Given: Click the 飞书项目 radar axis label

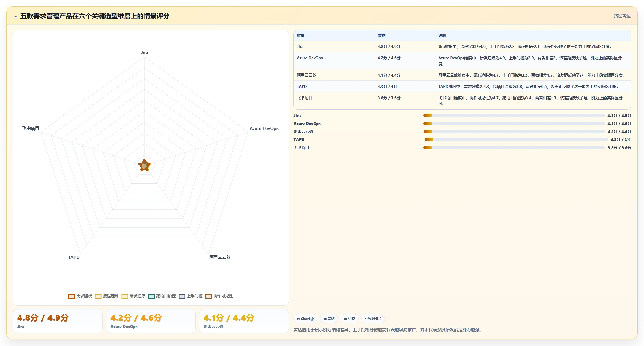Looking at the screenshot, I should (x=31, y=128).
